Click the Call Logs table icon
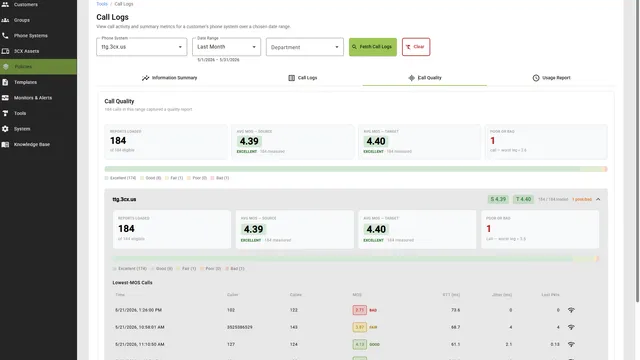 [x=291, y=78]
